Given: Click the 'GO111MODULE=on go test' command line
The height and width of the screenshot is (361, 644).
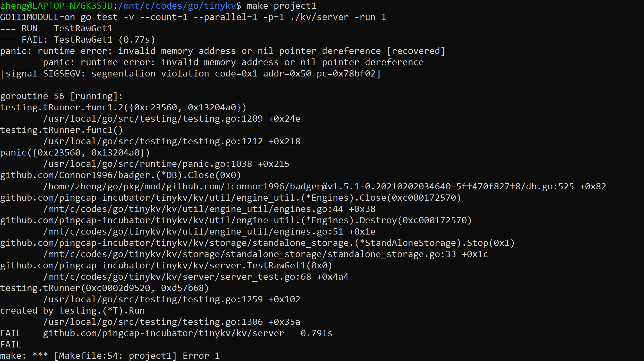Looking at the screenshot, I should (x=193, y=17).
